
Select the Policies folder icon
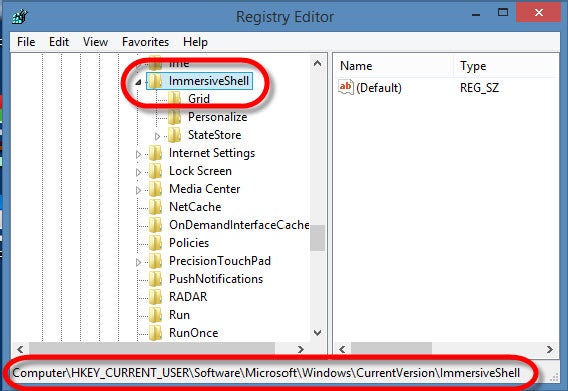(x=156, y=242)
